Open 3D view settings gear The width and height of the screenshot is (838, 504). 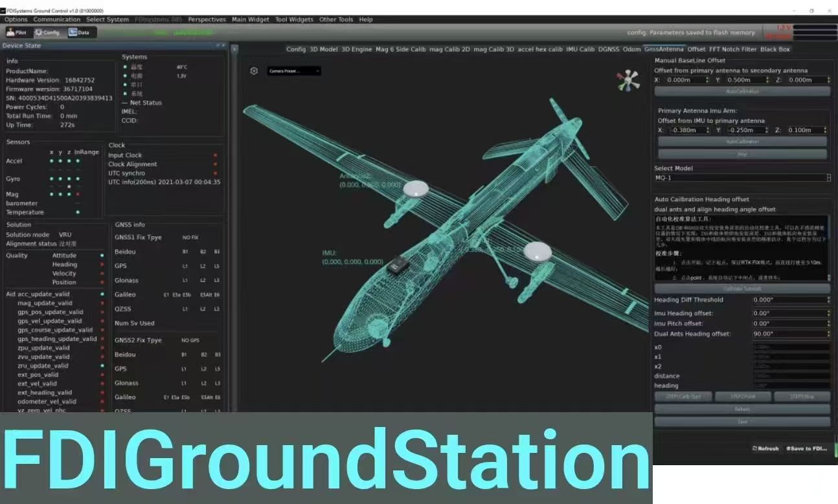[254, 71]
